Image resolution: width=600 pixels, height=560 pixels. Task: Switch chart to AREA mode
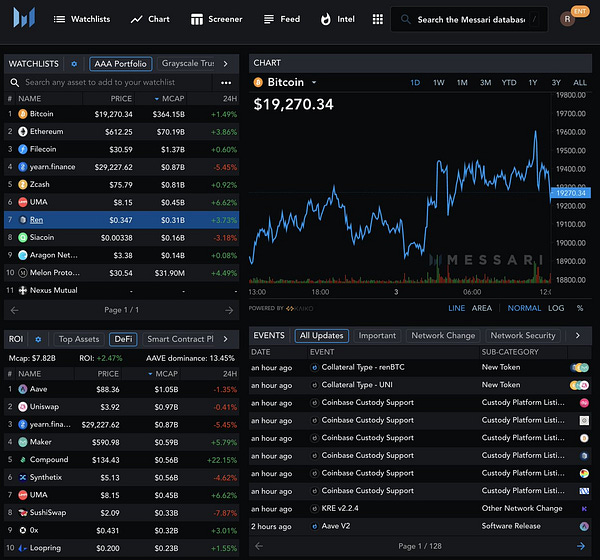click(482, 308)
